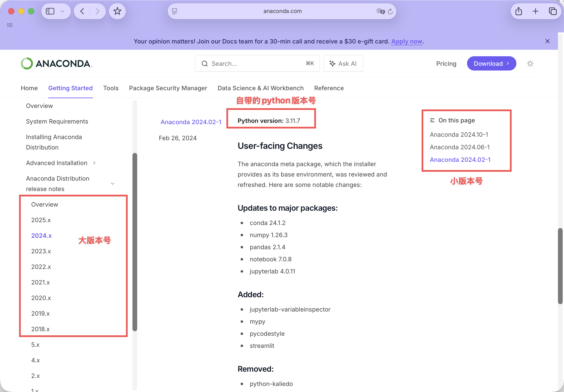
Task: Click the 'Feb 26, 2024' release date
Action: [x=178, y=138]
